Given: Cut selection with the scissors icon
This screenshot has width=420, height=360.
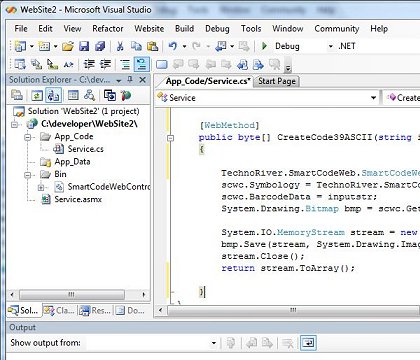Looking at the screenshot, I should pyautogui.click(x=120, y=46).
